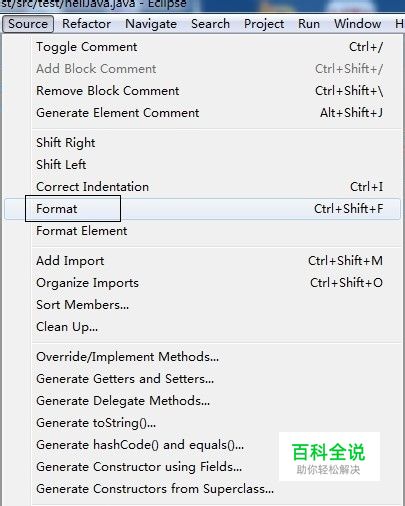Open the Run menu
The height and width of the screenshot is (506, 405).
tap(309, 24)
